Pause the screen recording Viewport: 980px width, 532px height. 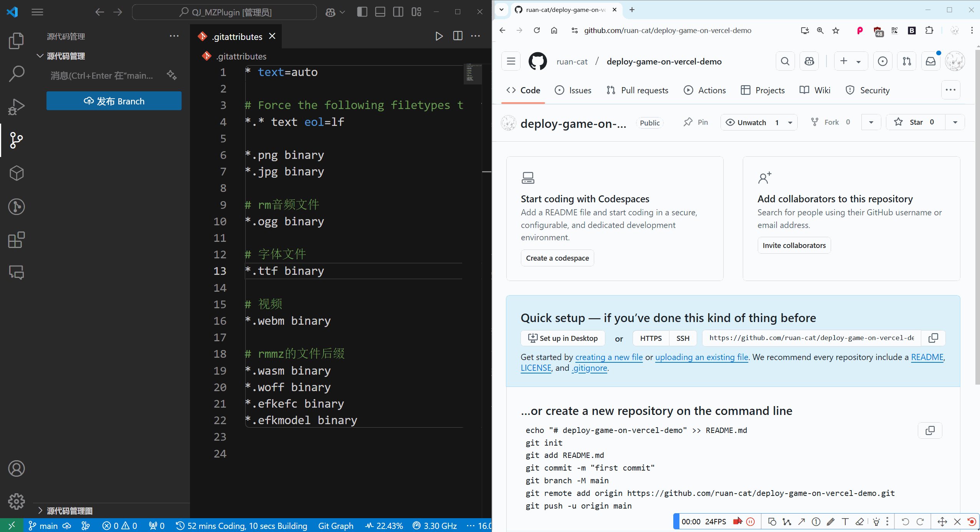750,522
